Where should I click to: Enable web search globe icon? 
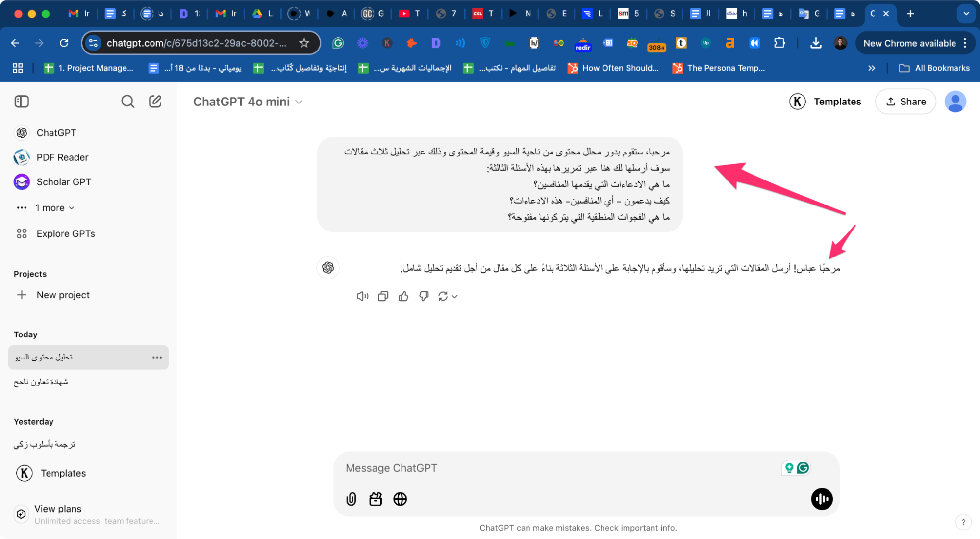point(400,499)
